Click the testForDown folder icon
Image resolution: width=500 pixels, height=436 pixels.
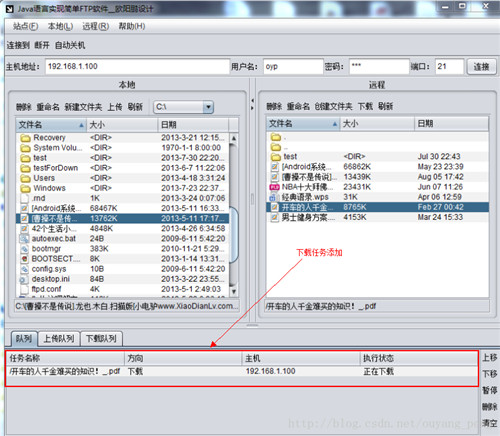(25, 168)
